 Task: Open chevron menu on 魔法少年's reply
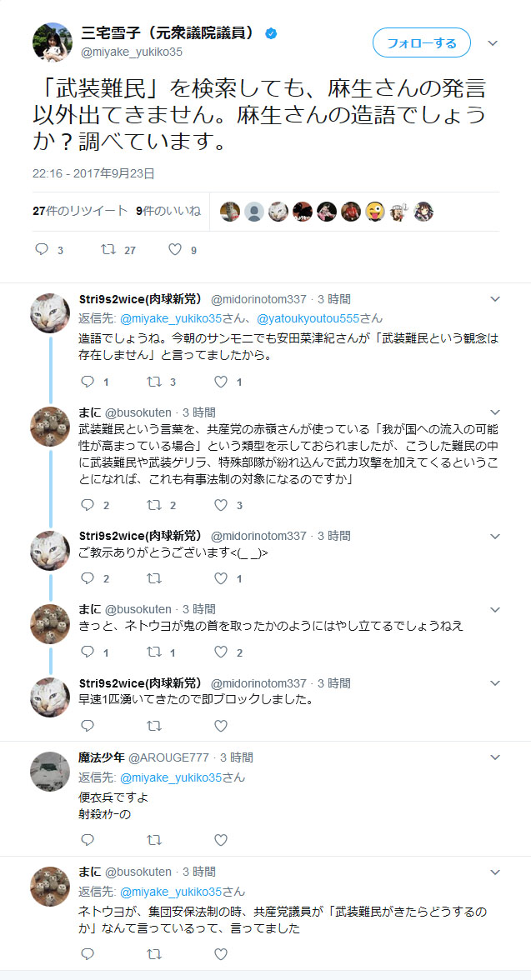point(494,757)
